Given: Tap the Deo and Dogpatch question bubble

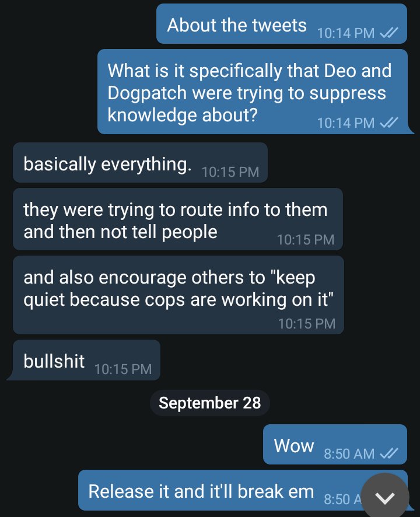Looking at the screenshot, I should (253, 92).
